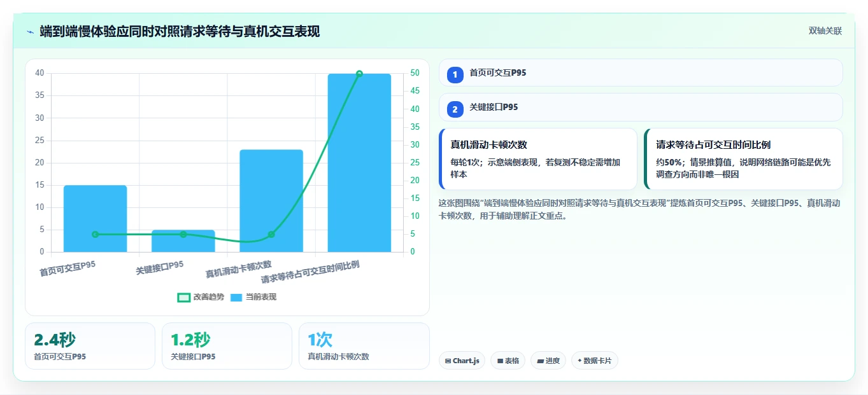Click the line point at value 50

[x=359, y=74]
